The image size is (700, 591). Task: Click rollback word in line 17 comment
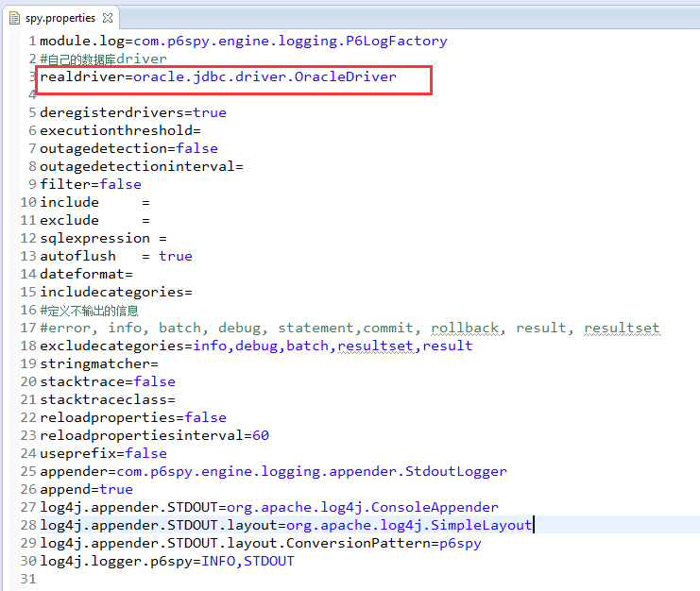(x=465, y=328)
